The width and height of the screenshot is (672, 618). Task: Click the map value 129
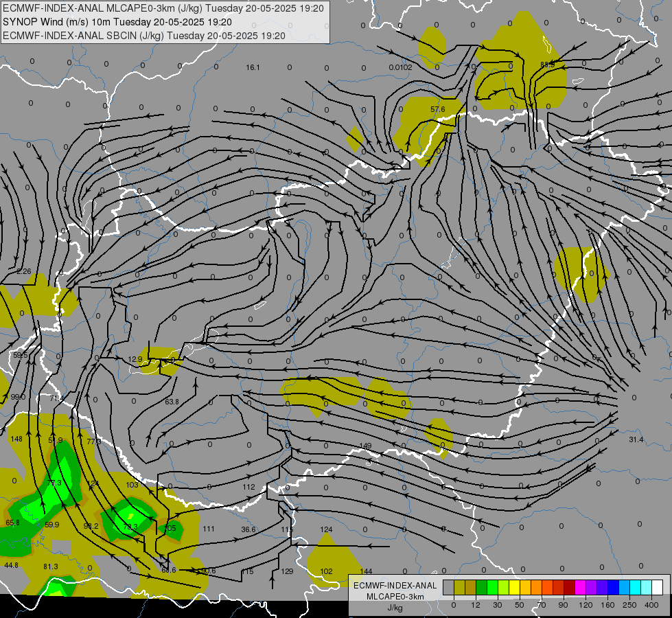(287, 571)
